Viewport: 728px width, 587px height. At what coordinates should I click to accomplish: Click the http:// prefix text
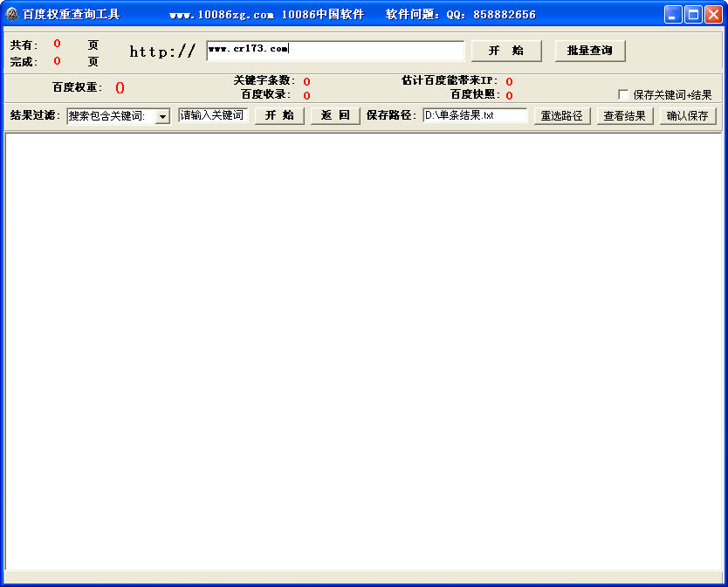point(162,52)
